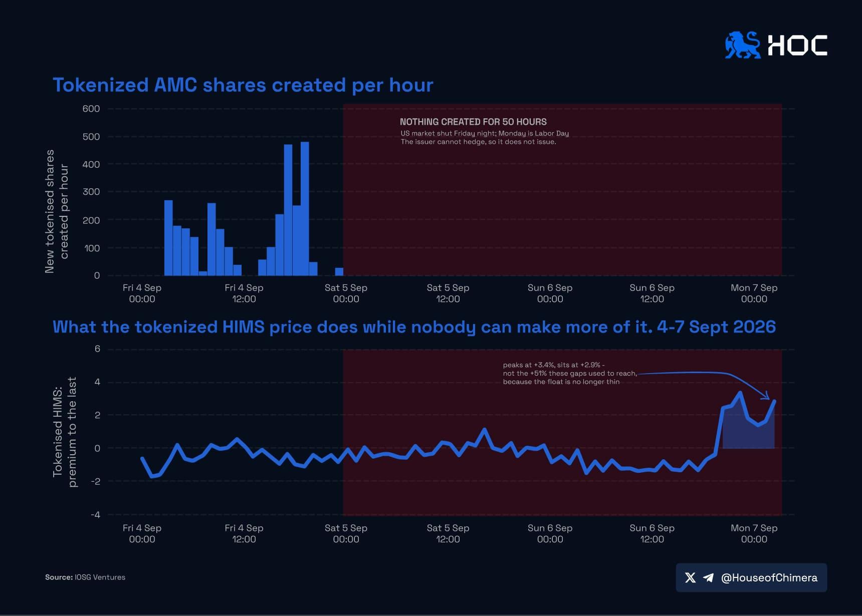This screenshot has height=616, width=862.
Task: Click the Telegram paper-plane icon
Action: (x=708, y=577)
